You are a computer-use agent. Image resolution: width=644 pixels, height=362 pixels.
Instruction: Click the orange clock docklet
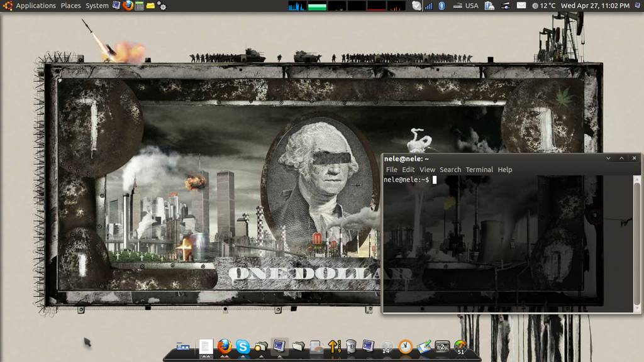tap(406, 347)
